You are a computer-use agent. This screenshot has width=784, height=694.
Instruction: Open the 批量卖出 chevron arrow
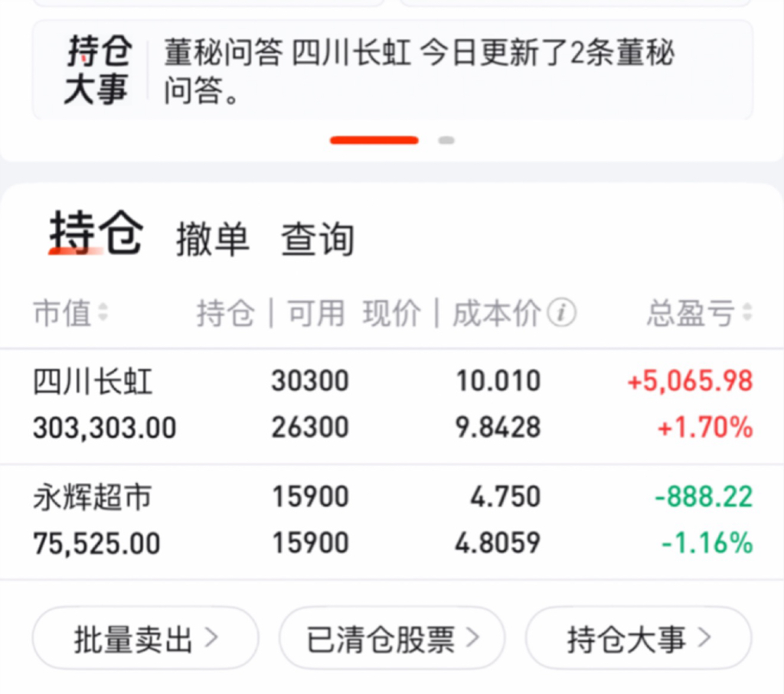(212, 637)
